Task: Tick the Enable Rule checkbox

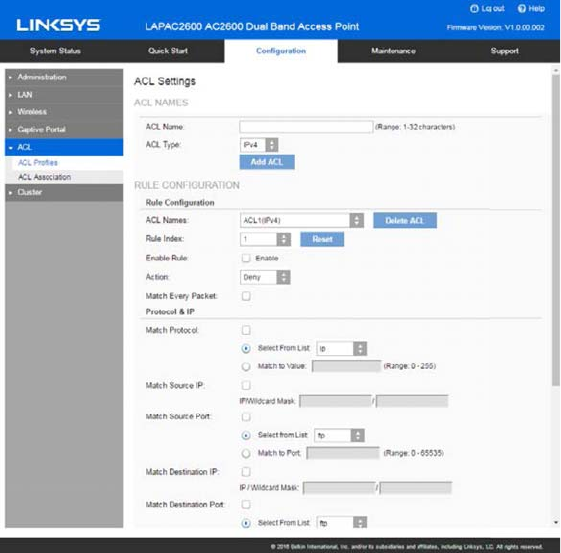Action: [x=246, y=258]
